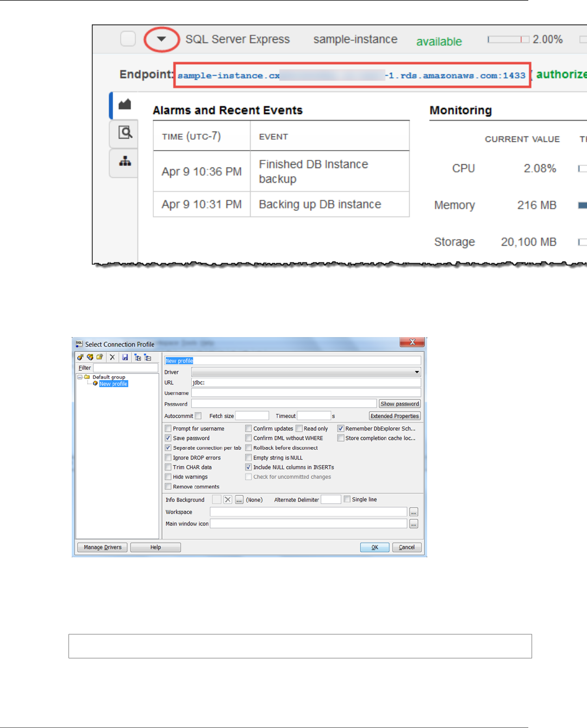Viewport: 587px width, 728px height.
Task: Uncheck Include NULL columns in INSERTs
Action: coord(248,467)
